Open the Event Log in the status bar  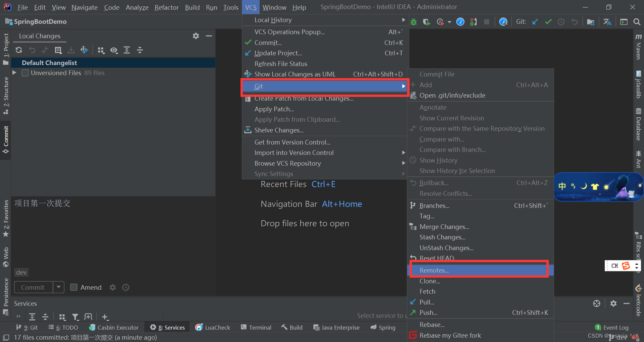point(612,327)
